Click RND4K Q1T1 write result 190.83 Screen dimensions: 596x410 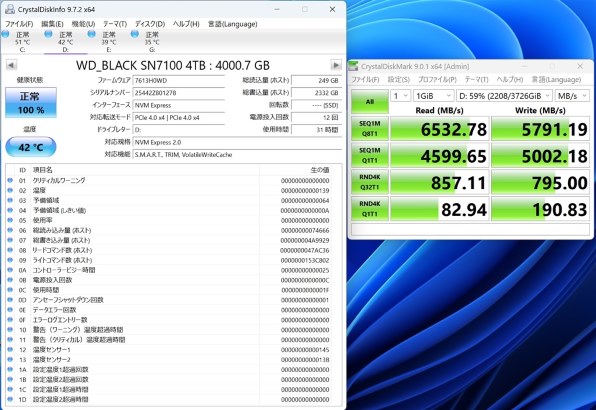(541, 209)
